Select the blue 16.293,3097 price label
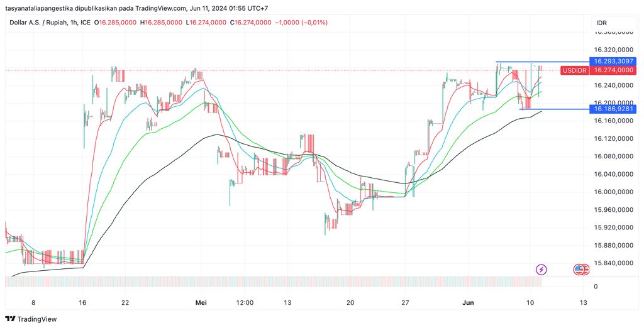This screenshot has width=644, height=328. (613, 62)
